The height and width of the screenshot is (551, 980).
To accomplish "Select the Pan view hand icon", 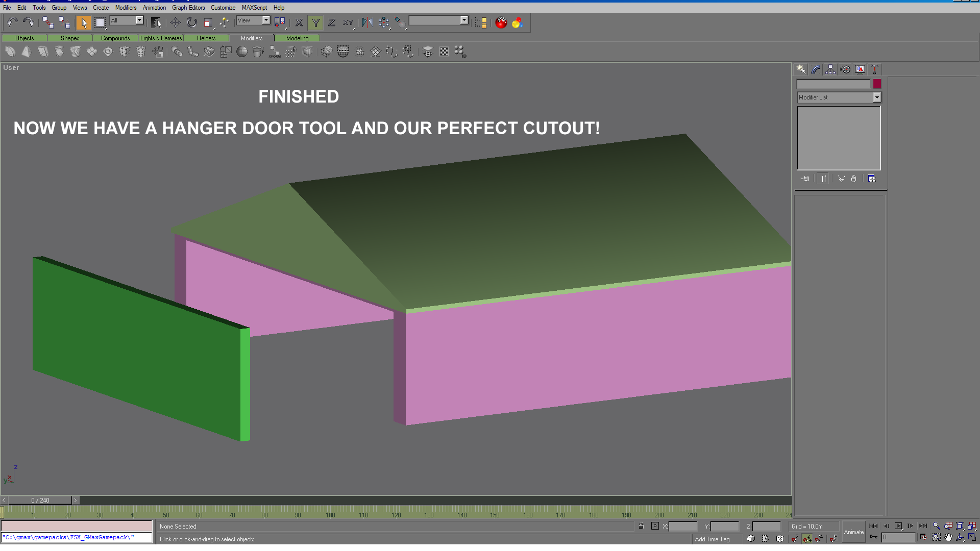I will [x=948, y=537].
